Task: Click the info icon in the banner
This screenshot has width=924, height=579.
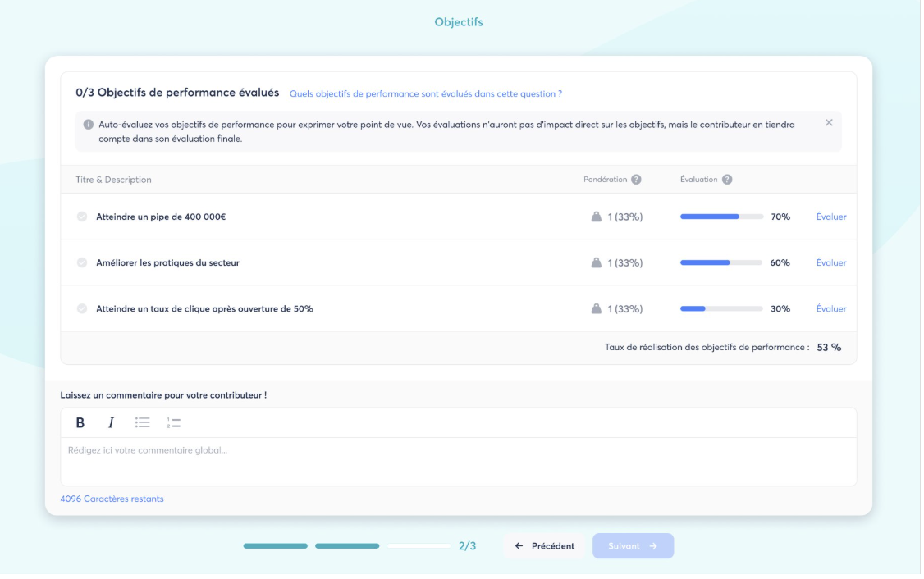Action: pos(89,125)
